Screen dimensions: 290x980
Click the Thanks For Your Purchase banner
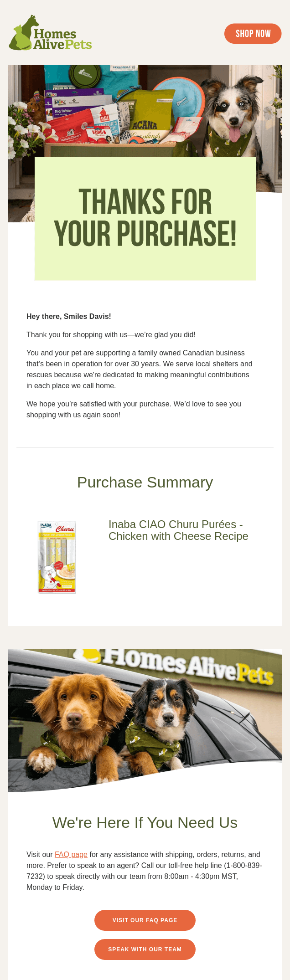click(x=145, y=219)
